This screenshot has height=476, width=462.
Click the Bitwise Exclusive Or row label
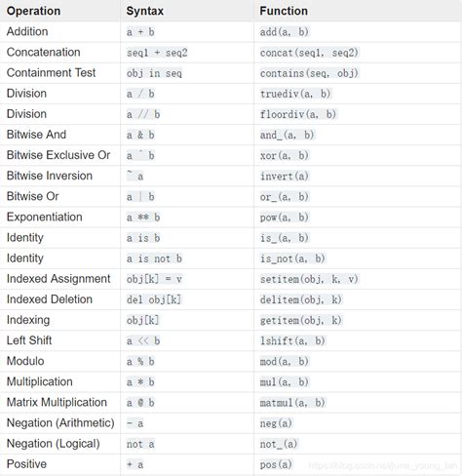click(58, 155)
